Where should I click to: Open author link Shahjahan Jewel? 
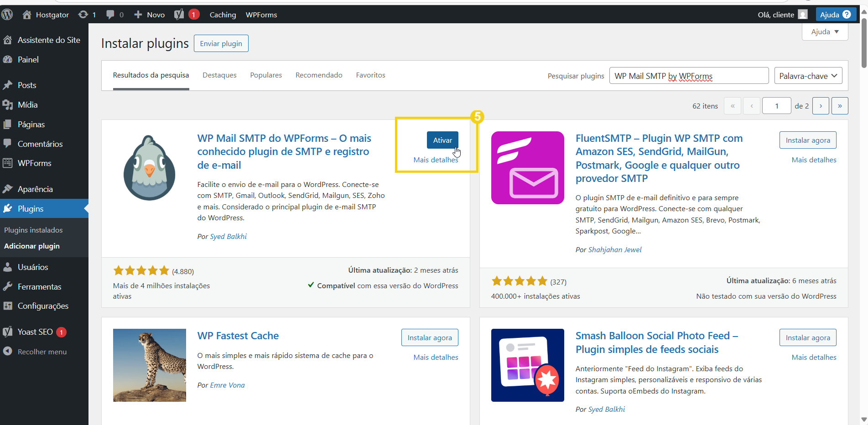pyautogui.click(x=615, y=250)
